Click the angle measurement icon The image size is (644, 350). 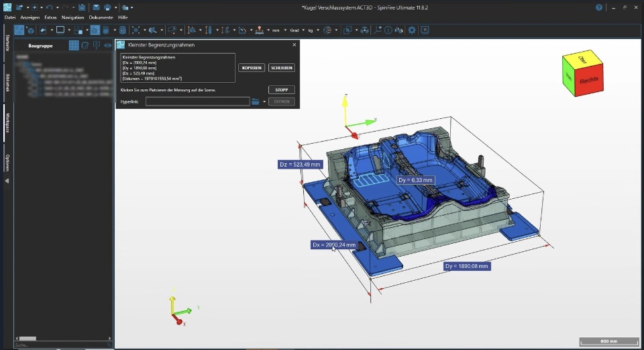[x=242, y=30]
